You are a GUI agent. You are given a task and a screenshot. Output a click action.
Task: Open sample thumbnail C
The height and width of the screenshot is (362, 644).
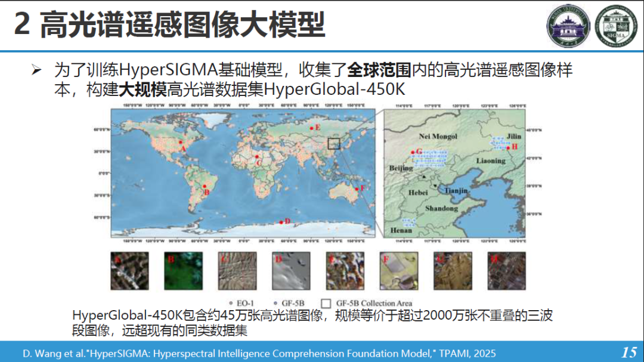tap(237, 271)
